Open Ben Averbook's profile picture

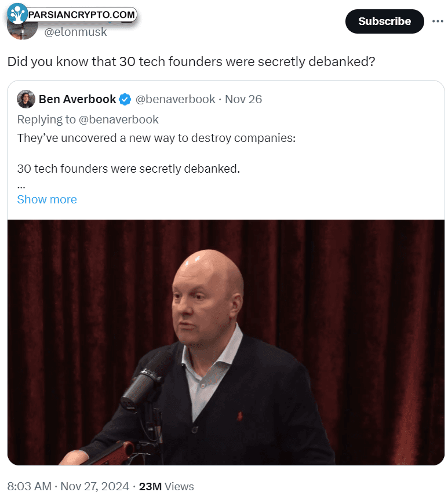(x=26, y=99)
